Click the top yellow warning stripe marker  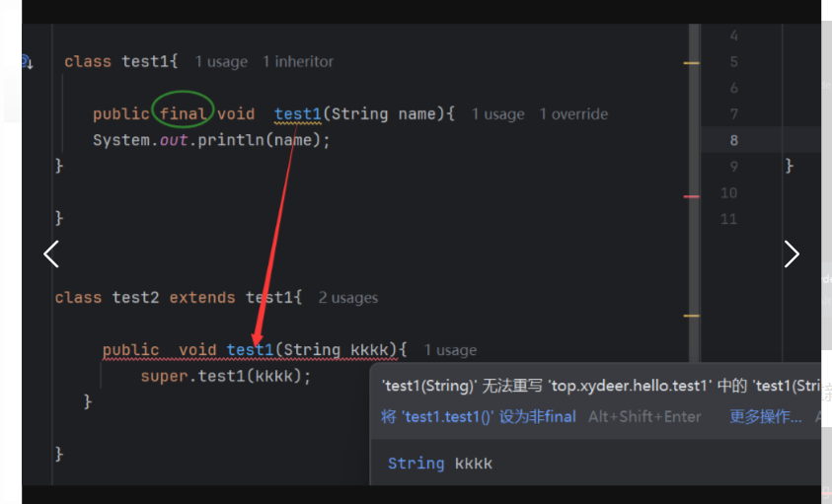[x=691, y=63]
